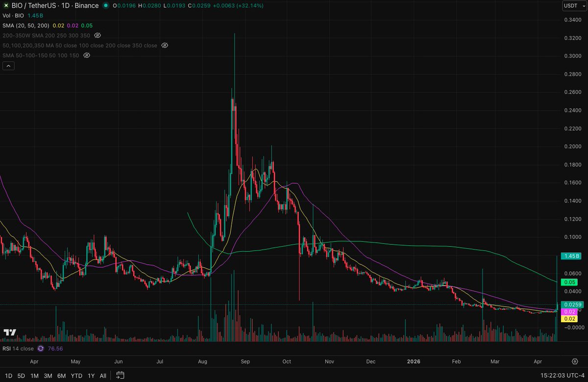Click the open price O 0.0196
Image resolution: width=588 pixels, height=382 pixels.
click(124, 6)
